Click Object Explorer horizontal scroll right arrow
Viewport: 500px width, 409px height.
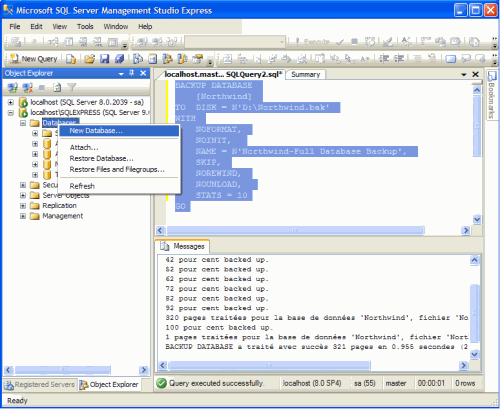point(144,370)
